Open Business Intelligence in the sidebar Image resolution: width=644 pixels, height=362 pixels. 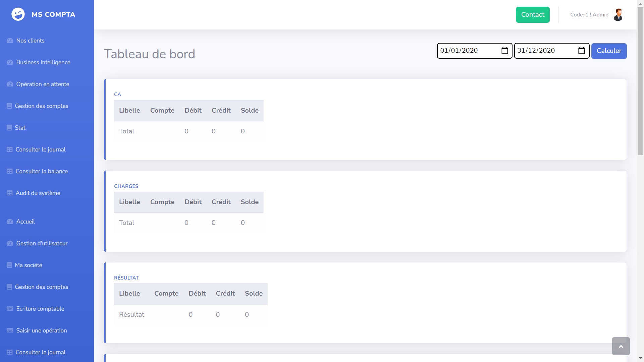point(43,62)
